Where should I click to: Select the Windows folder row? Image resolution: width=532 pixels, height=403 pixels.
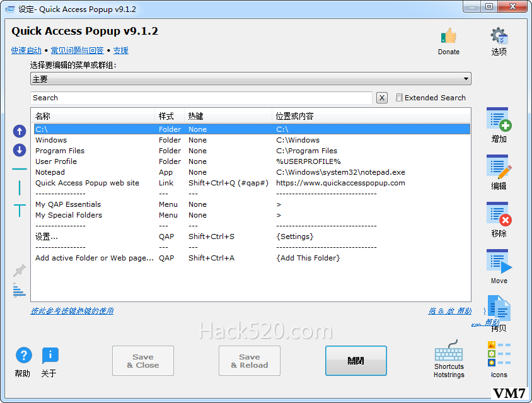click(x=252, y=140)
